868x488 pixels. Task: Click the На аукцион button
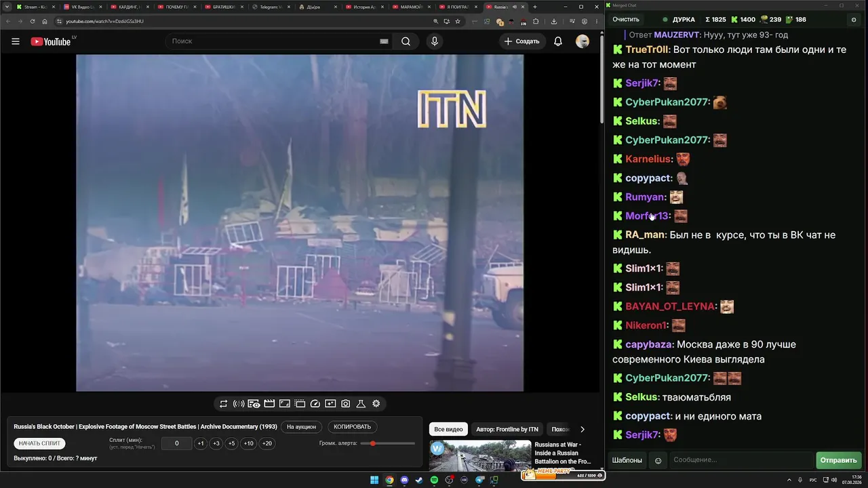click(x=301, y=427)
